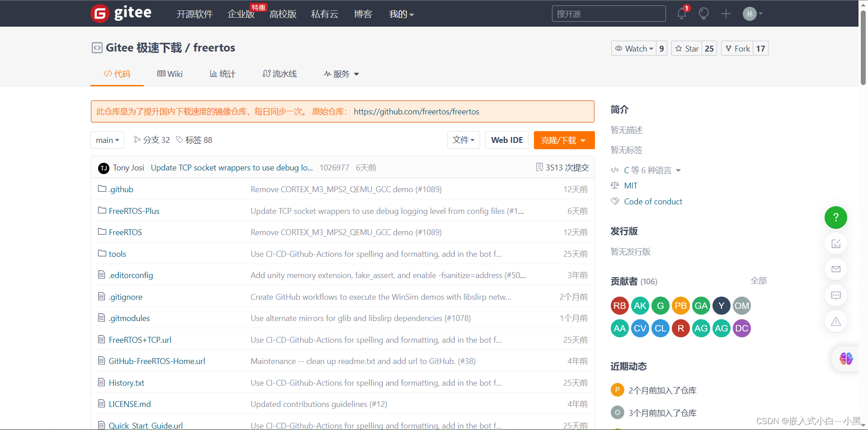Image resolution: width=868 pixels, height=430 pixels.
Task: Open the 标签 88 tags link
Action: pyautogui.click(x=194, y=140)
